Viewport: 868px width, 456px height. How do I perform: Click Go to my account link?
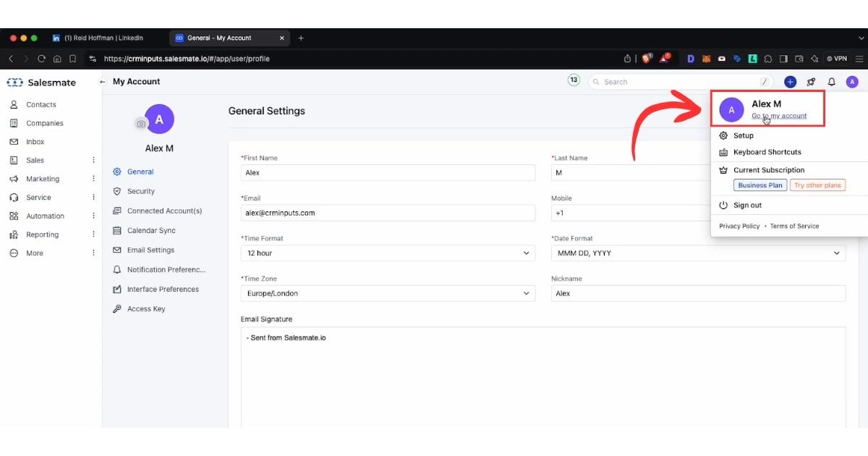tap(779, 116)
